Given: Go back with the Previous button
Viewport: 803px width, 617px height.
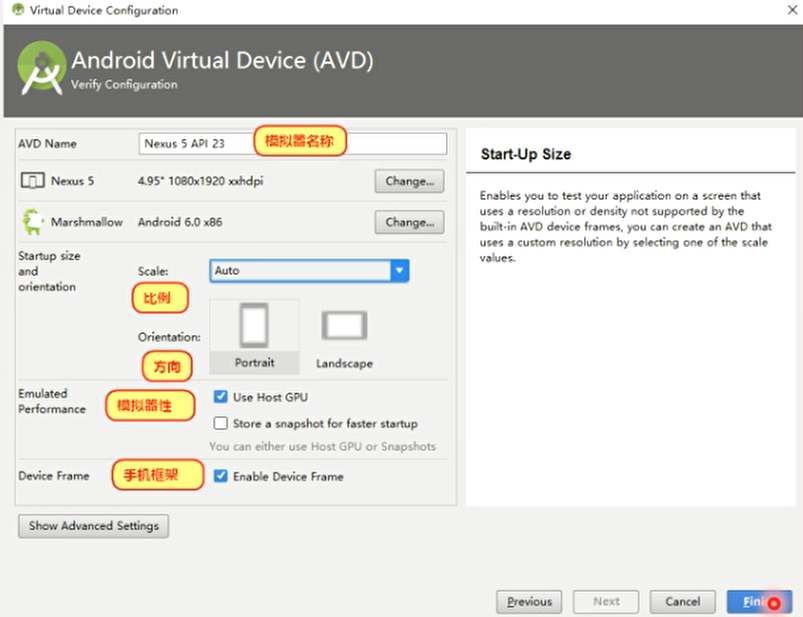Looking at the screenshot, I should click(x=529, y=602).
